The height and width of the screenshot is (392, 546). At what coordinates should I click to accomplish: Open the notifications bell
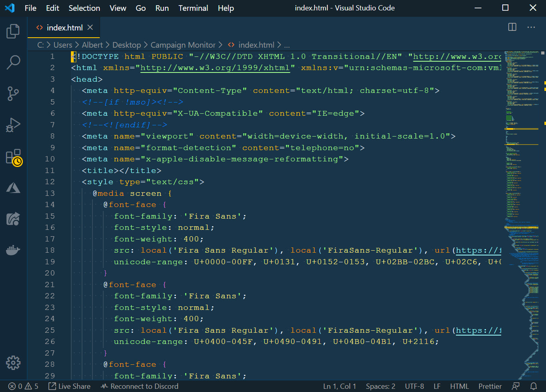pos(534,386)
